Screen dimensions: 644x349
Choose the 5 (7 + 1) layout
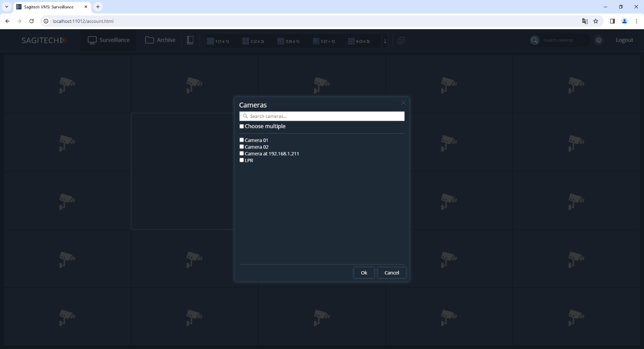324,41
